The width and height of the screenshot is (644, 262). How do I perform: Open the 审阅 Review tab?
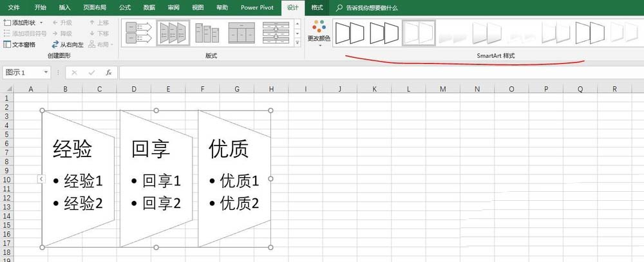click(x=173, y=7)
